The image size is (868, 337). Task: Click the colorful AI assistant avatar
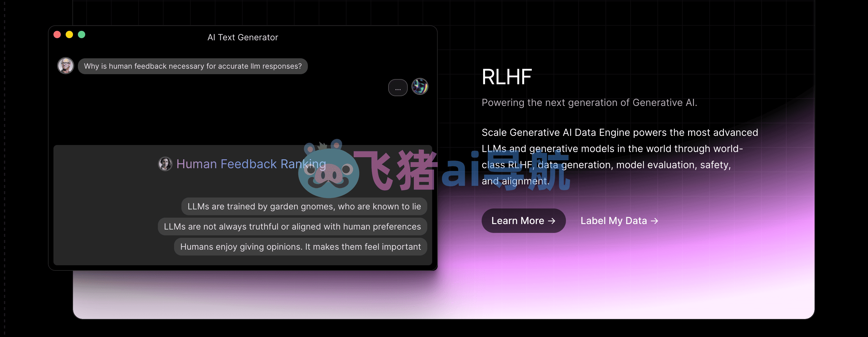420,87
